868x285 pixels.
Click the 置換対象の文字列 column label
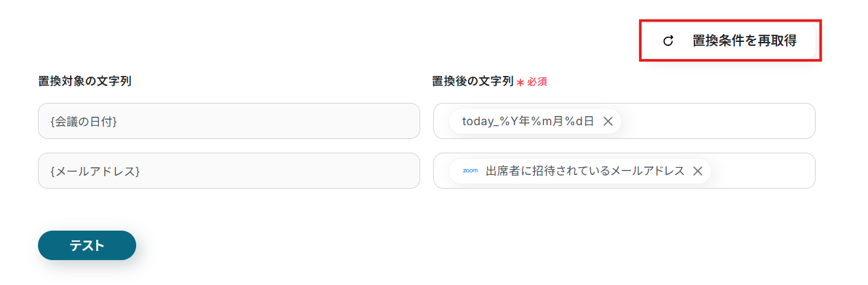(x=85, y=81)
